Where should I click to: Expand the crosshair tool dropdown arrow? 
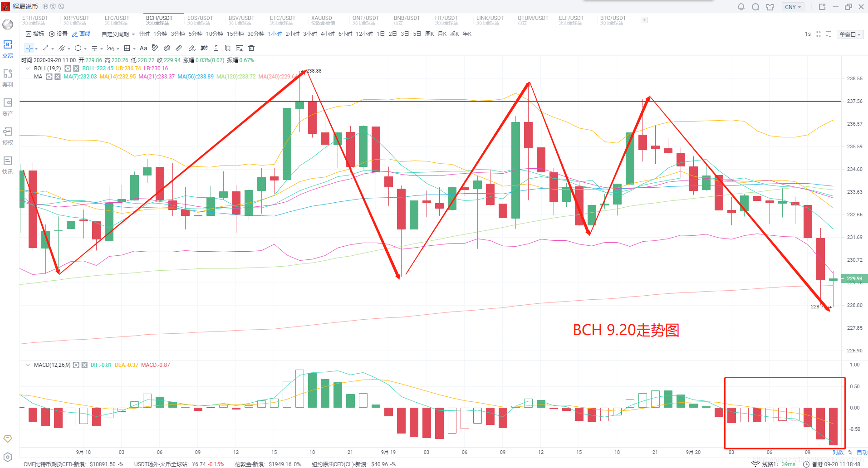tap(36, 49)
